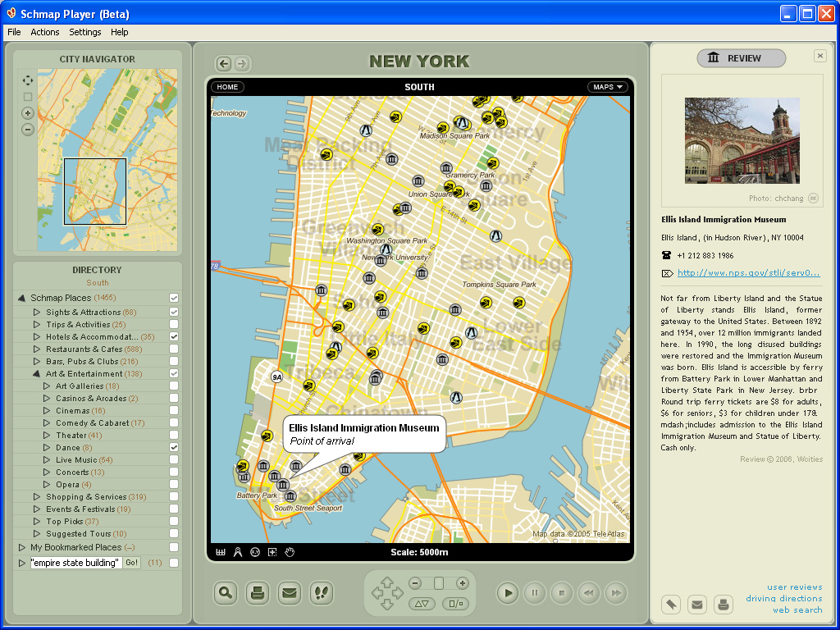Open the nps.gov website link

tap(748, 272)
